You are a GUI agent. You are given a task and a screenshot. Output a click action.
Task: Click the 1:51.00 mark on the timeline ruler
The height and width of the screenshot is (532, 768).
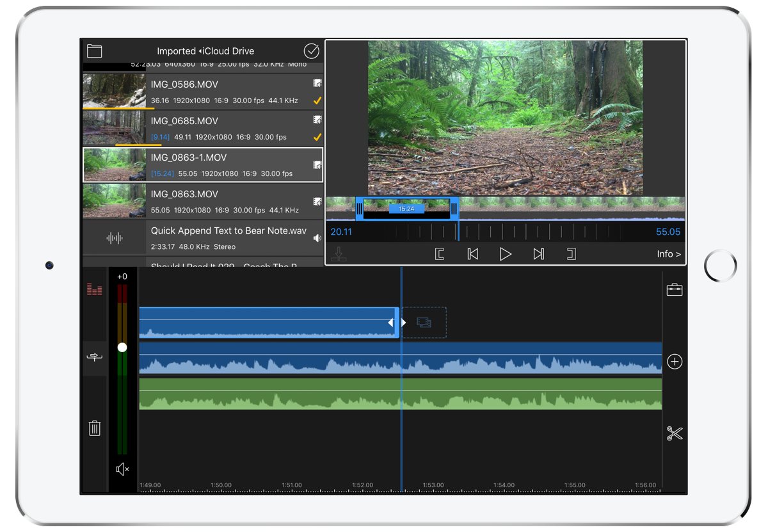(291, 485)
